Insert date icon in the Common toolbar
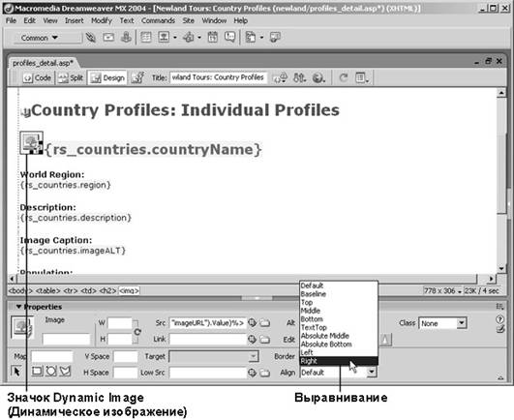Image resolution: width=514 pixels, height=420 pixels. 212,38
